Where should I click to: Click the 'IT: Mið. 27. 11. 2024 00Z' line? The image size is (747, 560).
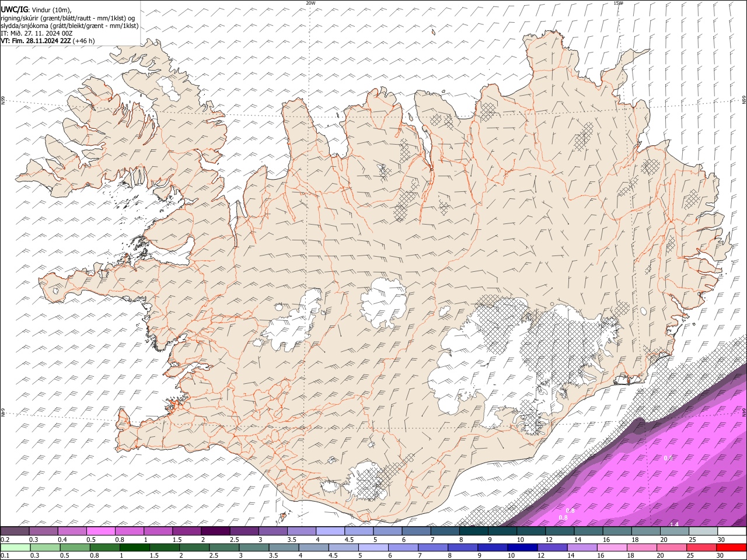[x=37, y=33]
